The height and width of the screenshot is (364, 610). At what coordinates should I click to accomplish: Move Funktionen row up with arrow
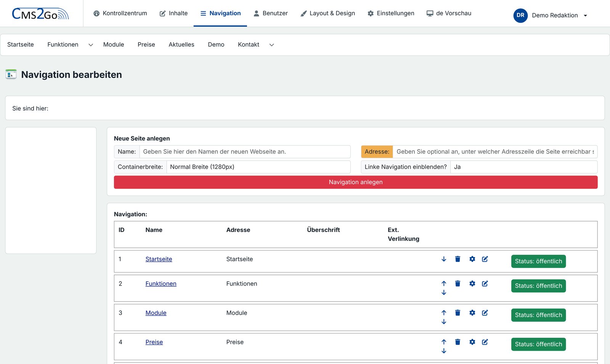click(x=444, y=284)
